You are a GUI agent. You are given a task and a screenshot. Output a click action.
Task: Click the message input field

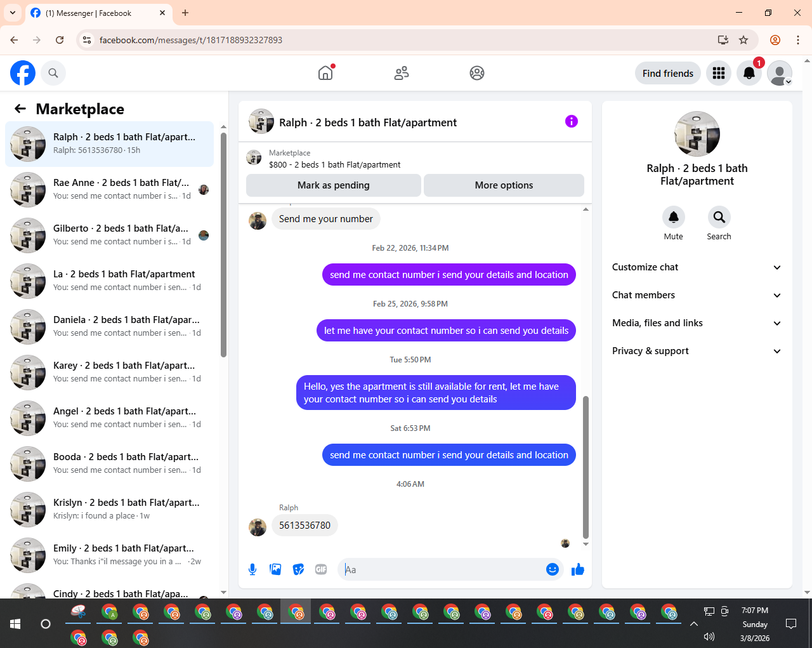click(x=444, y=569)
